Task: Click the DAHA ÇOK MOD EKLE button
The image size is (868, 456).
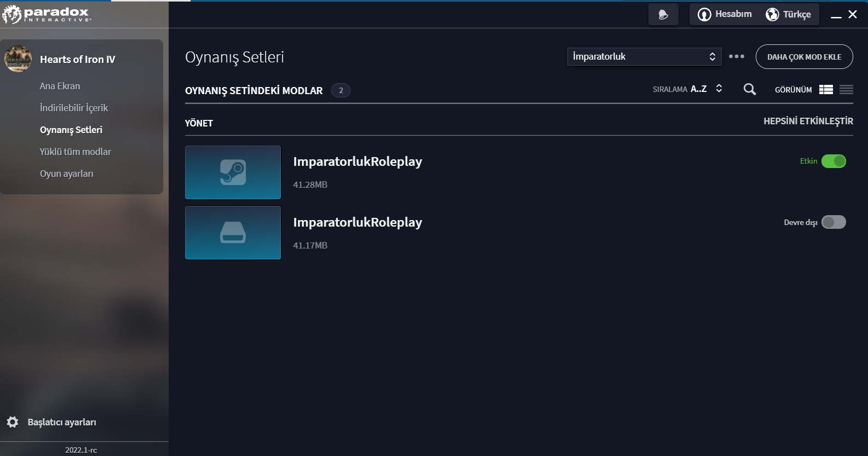Action: pyautogui.click(x=804, y=57)
